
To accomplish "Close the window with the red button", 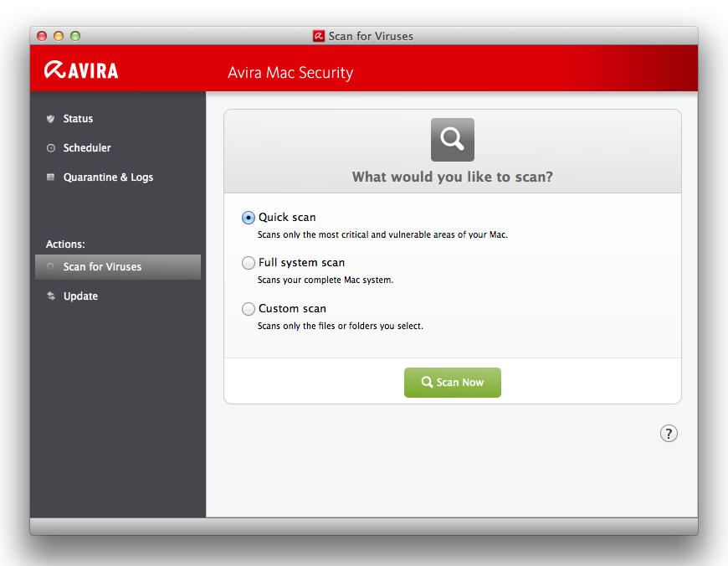I will tap(42, 36).
